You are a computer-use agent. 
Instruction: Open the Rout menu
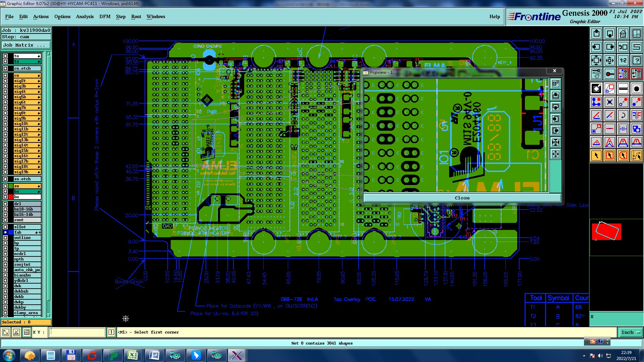coord(136,16)
